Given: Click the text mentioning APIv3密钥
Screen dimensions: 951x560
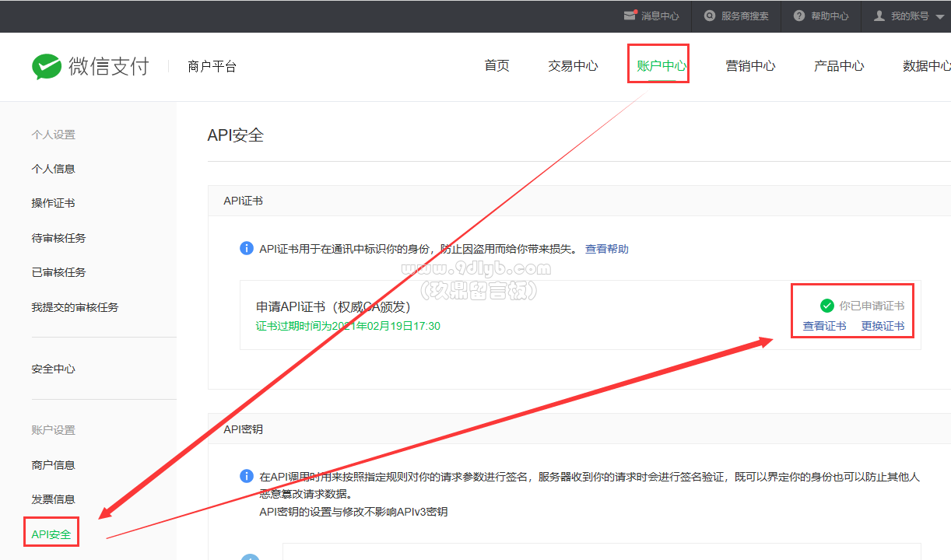Looking at the screenshot, I should coord(353,512).
